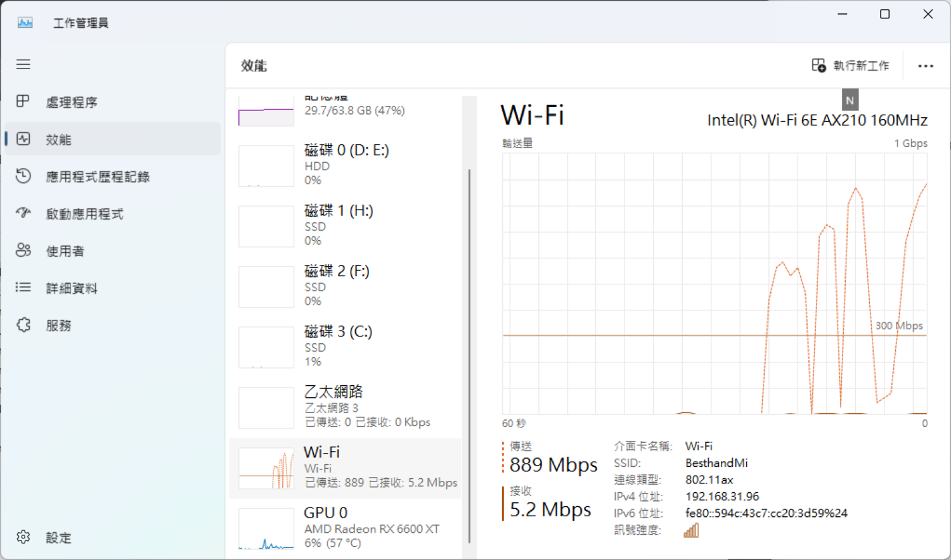Select the 應用程式歷程記錄 page label
This screenshot has width=951, height=560.
98,177
